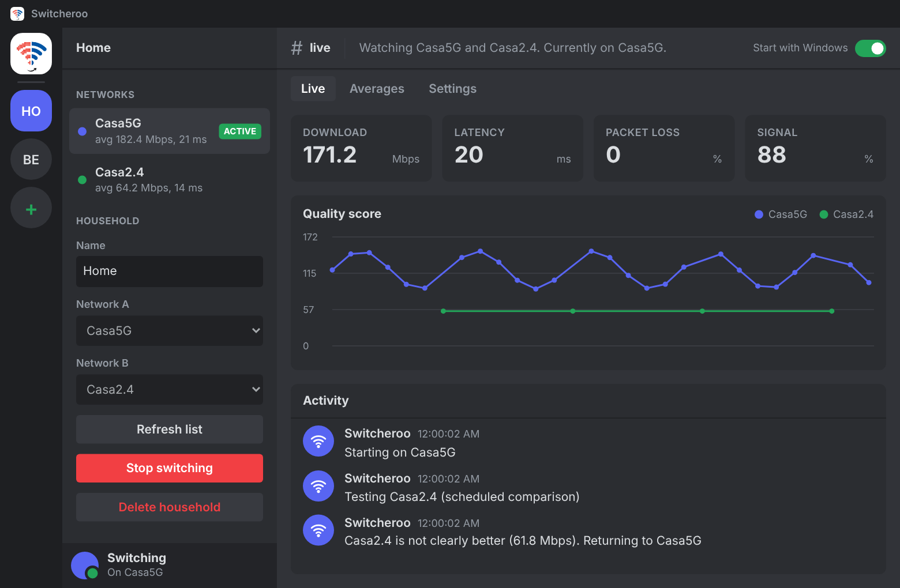This screenshot has height=588, width=900.
Task: Select the Casa5G network row
Action: coord(170,131)
